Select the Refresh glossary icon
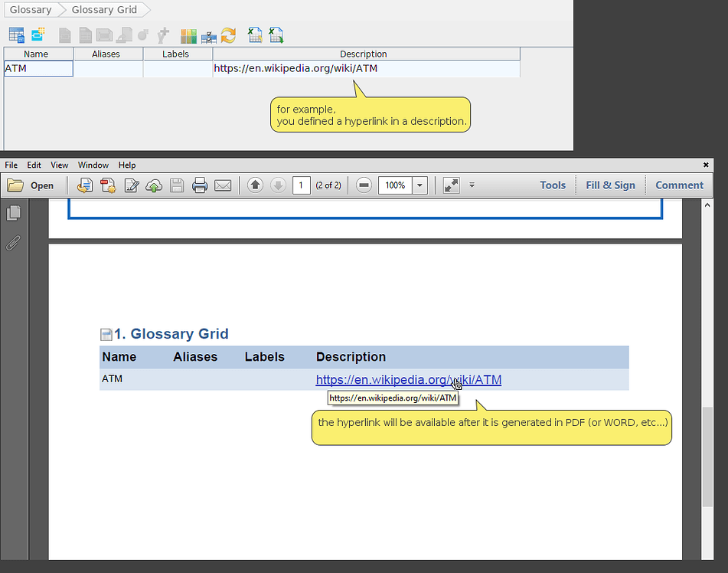The image size is (728, 573). pyautogui.click(x=227, y=34)
